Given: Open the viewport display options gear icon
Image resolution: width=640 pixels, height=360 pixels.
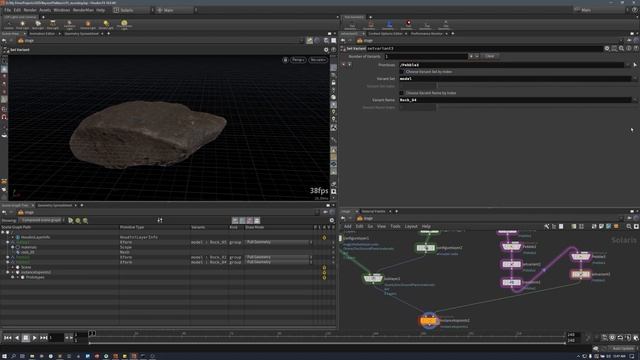Looking at the screenshot, I should (326, 50).
